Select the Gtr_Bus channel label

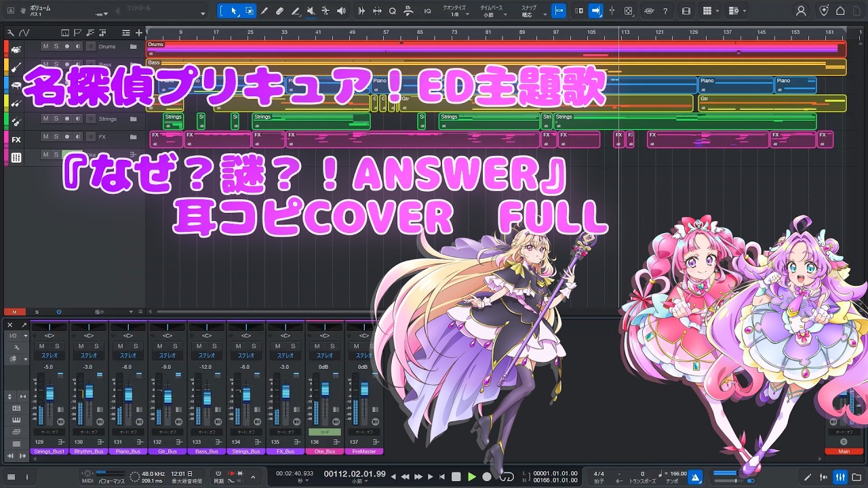167,451
